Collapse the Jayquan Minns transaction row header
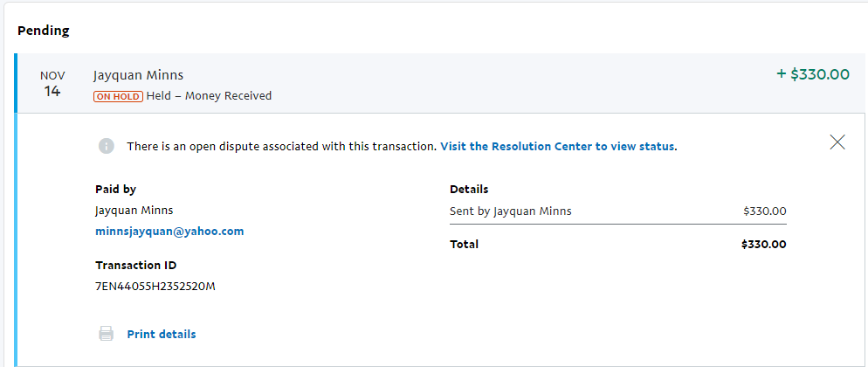The image size is (868, 367). pyautogui.click(x=437, y=83)
